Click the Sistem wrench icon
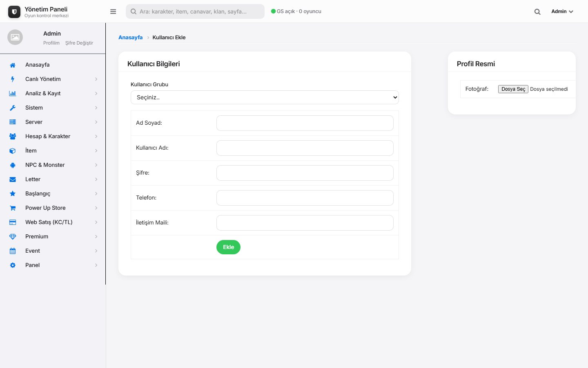The height and width of the screenshot is (368, 588). click(x=13, y=108)
